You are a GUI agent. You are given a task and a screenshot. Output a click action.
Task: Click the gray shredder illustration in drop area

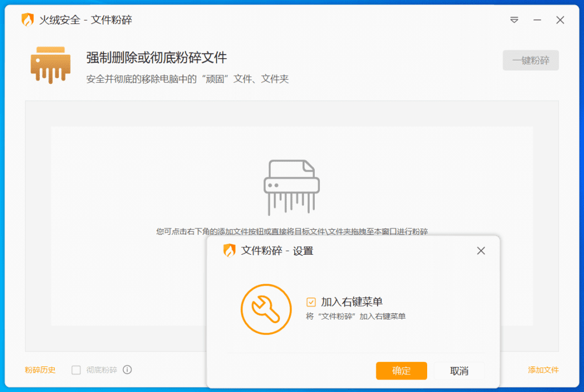click(291, 187)
